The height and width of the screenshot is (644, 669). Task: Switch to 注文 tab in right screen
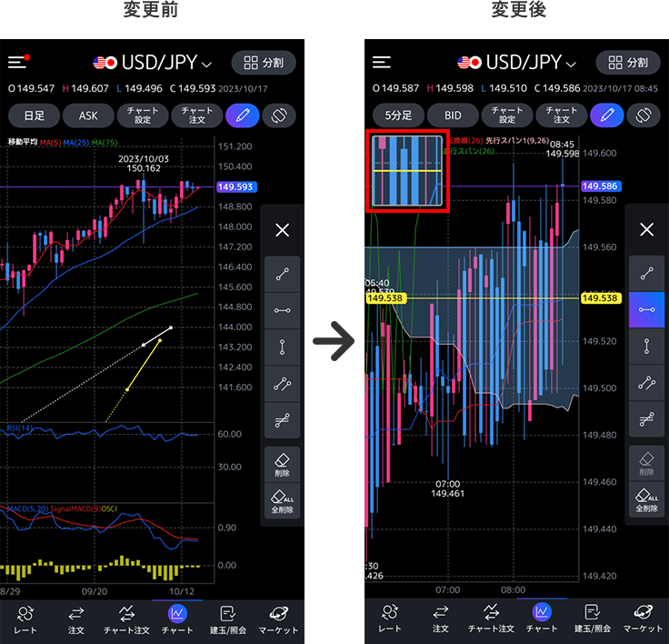tap(440, 620)
